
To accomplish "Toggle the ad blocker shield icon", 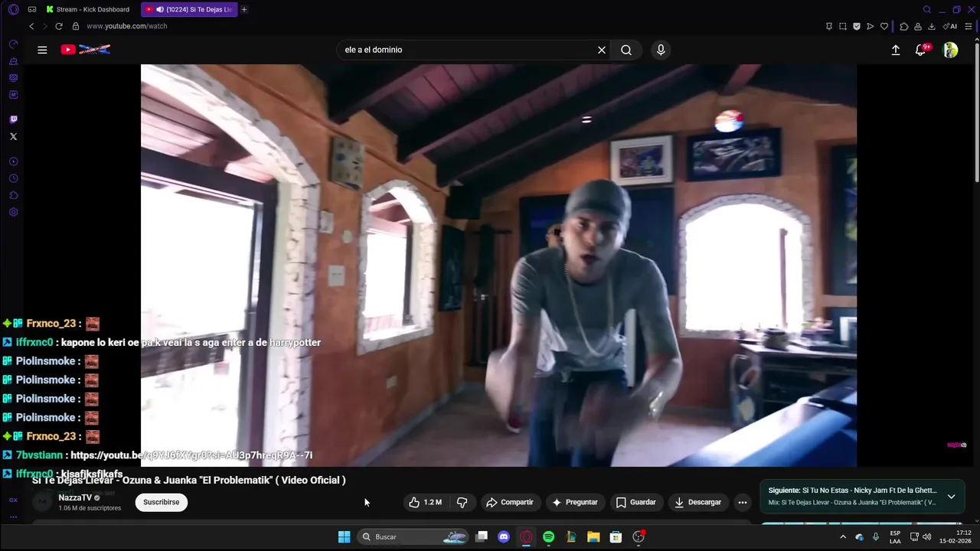I will point(857,26).
